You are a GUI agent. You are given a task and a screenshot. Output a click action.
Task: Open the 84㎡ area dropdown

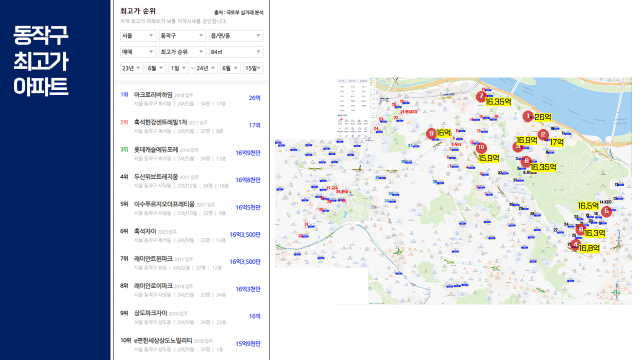point(236,52)
